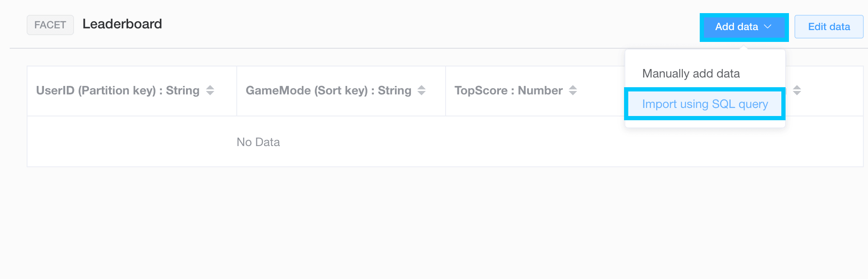Click the Leaderboard facet title
Screen dimensions: 868x279
(122, 24)
